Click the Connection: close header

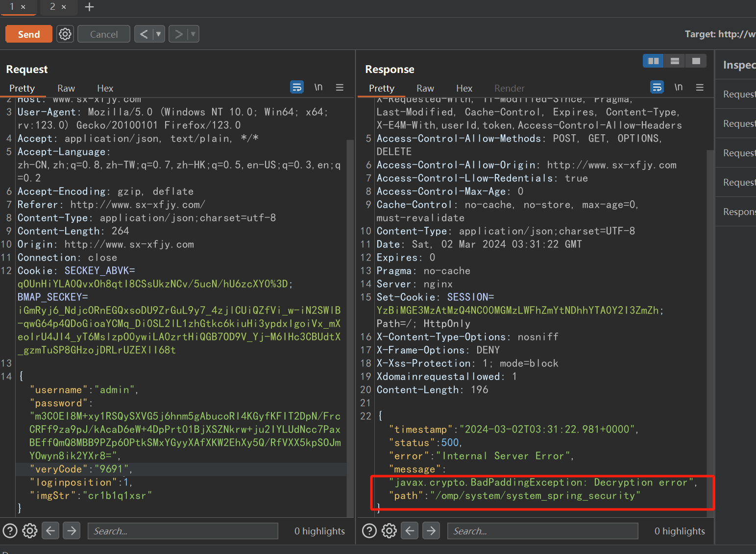click(x=68, y=258)
